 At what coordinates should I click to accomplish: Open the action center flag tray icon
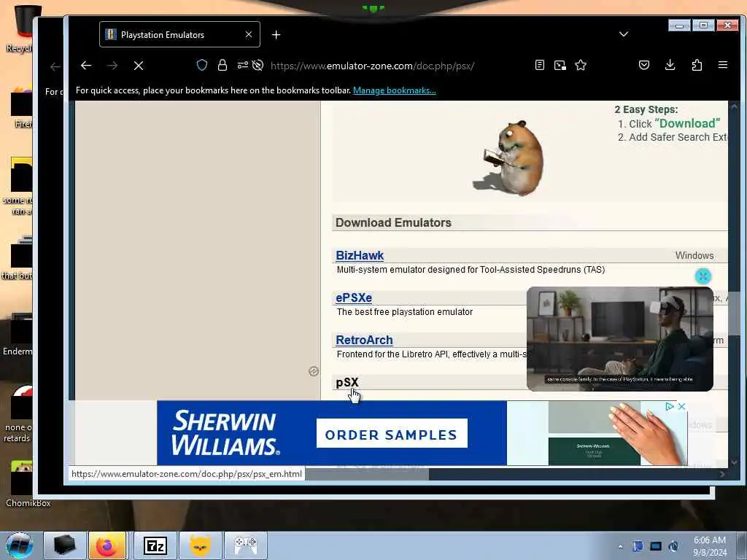638,546
